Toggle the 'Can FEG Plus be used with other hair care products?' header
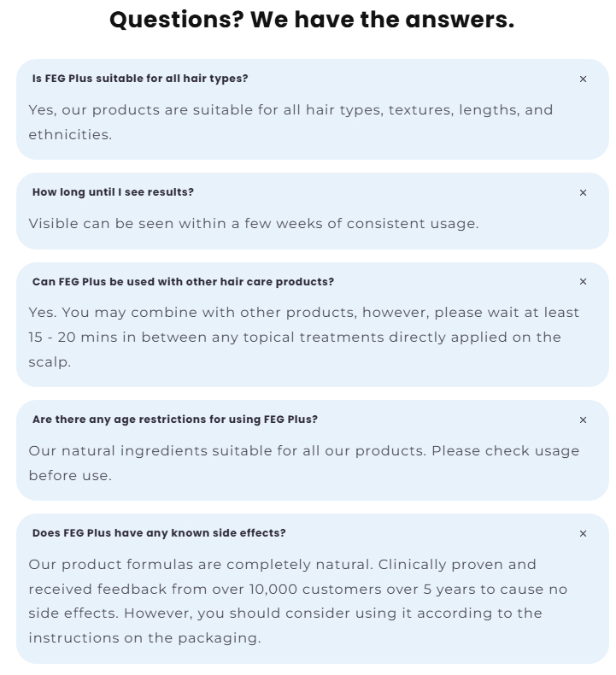The width and height of the screenshot is (616, 675). point(183,281)
